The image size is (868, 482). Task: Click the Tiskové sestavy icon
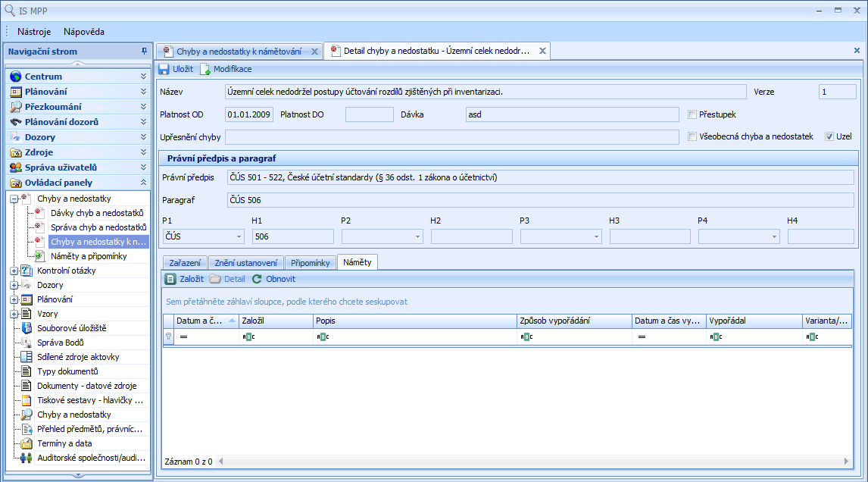point(27,400)
